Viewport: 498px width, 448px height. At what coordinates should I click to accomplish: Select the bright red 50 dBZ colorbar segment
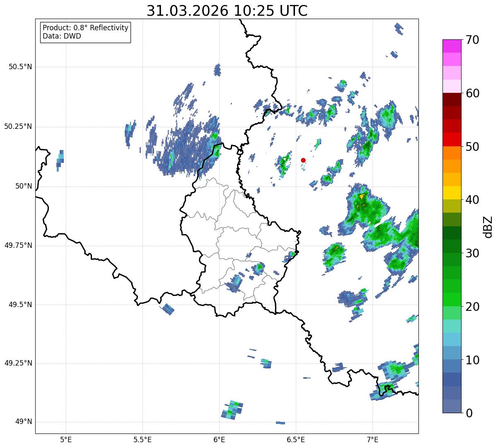tap(452, 139)
